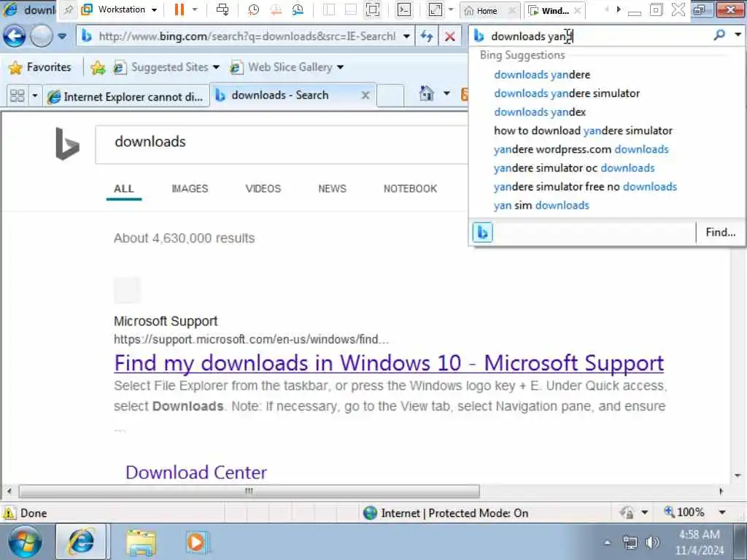Click the VMware Send Ctrl+Alt+Del icon
This screenshot has height=560, width=747.
click(222, 9)
